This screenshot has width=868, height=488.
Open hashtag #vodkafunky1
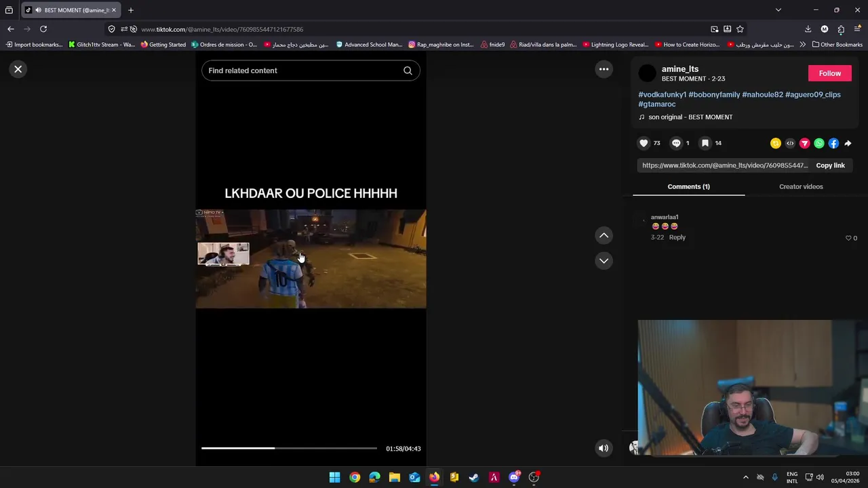point(663,95)
